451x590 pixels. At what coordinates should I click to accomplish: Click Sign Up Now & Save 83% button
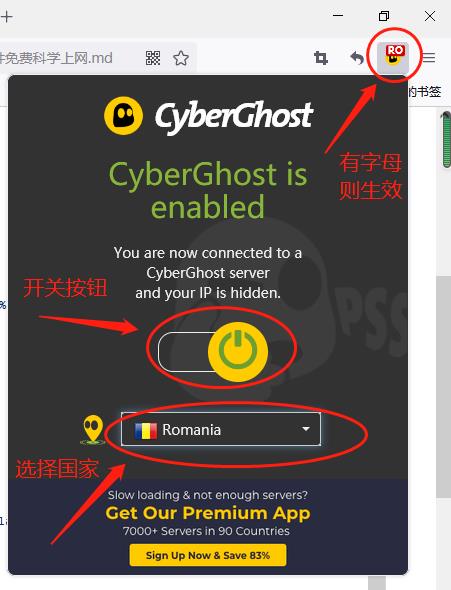[208, 555]
